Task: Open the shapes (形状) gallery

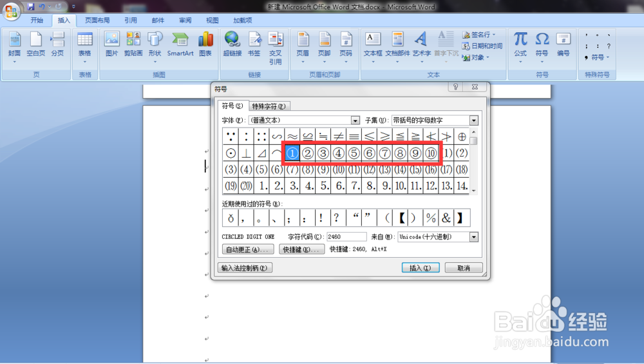Action: click(x=155, y=46)
